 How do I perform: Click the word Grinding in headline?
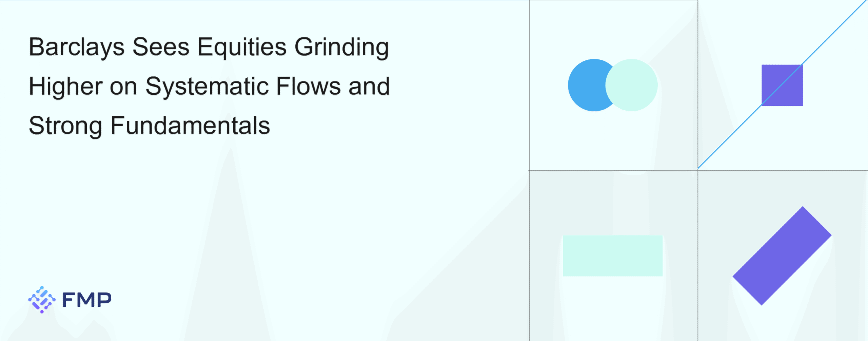tap(341, 48)
